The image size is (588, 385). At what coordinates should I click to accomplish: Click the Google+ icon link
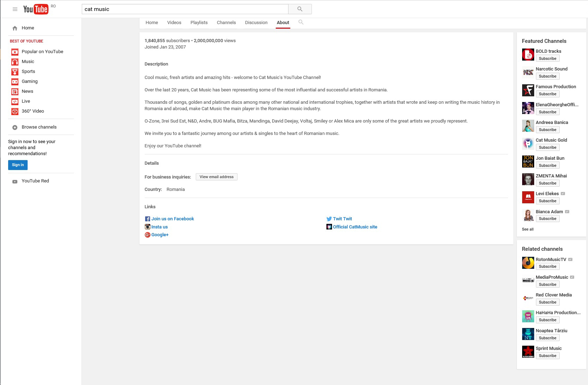coord(148,235)
